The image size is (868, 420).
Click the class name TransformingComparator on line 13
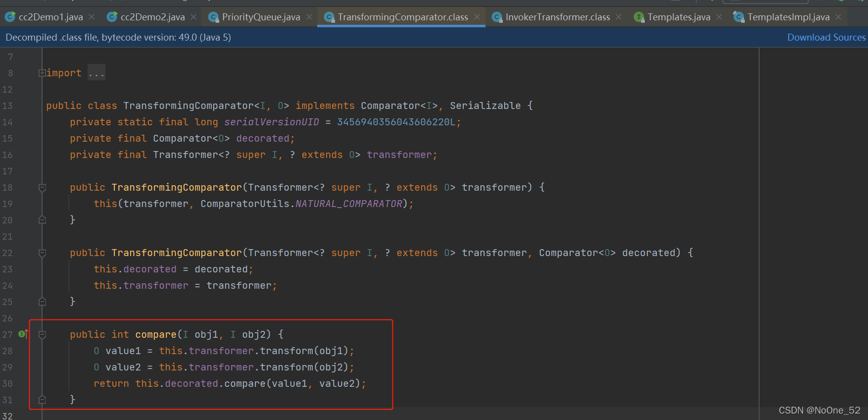tap(189, 105)
